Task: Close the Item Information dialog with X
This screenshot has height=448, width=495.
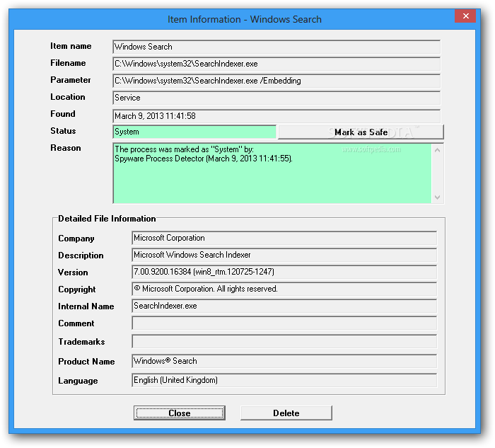Action: [465, 16]
